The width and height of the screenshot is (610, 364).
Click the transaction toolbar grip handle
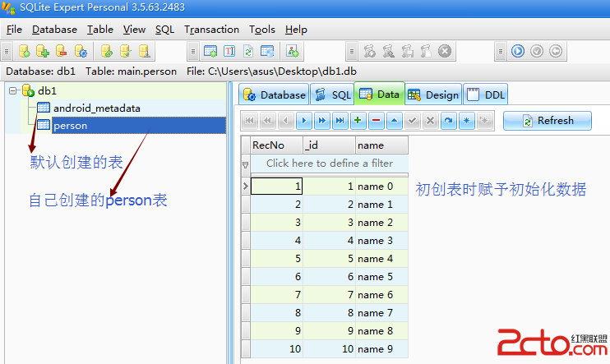click(x=501, y=51)
